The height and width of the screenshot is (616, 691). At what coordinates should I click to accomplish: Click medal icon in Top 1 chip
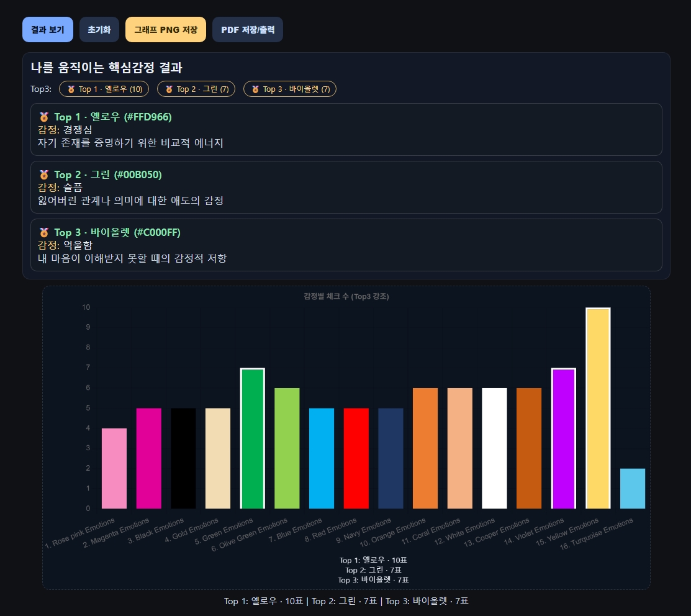point(71,89)
